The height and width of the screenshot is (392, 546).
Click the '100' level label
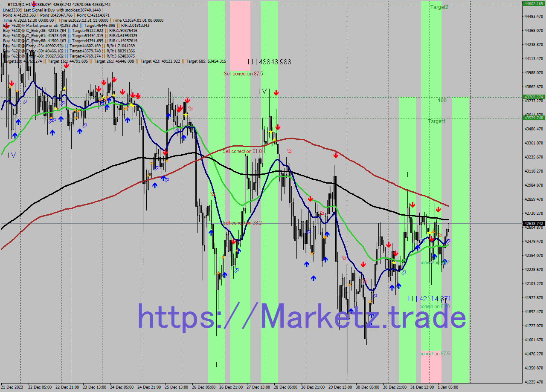tap(442, 101)
